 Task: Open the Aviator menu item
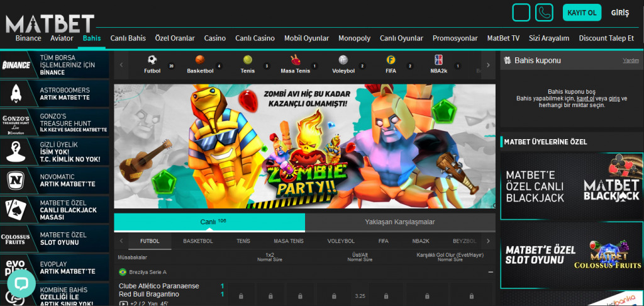[62, 38]
